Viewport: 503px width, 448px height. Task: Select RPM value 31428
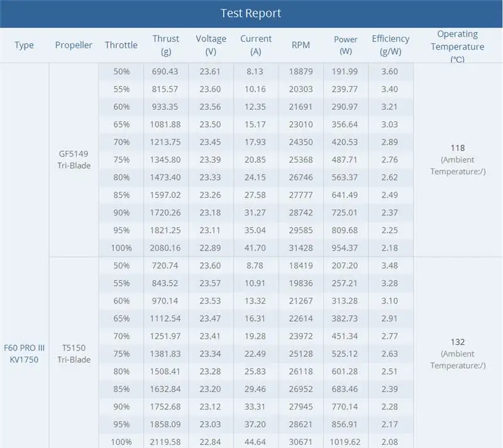(301, 248)
